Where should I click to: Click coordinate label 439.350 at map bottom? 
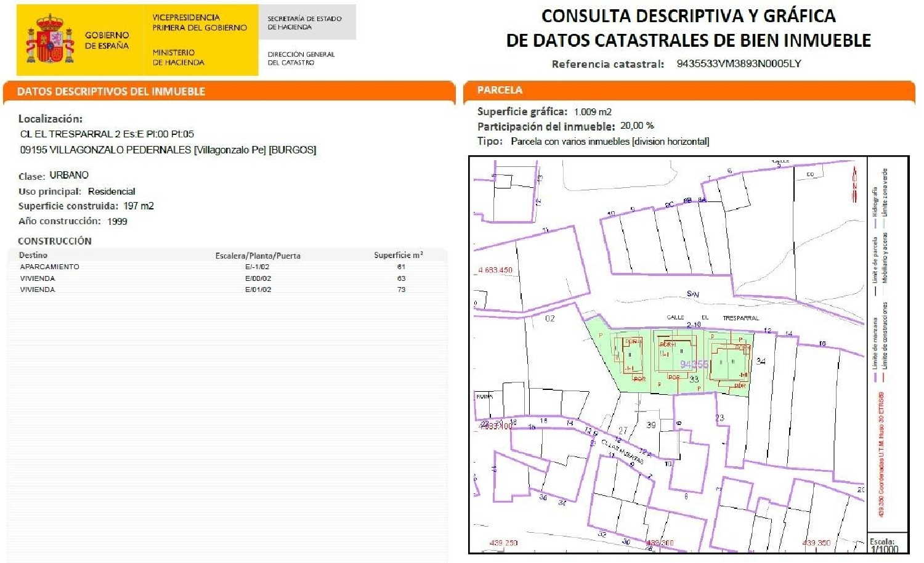click(816, 543)
